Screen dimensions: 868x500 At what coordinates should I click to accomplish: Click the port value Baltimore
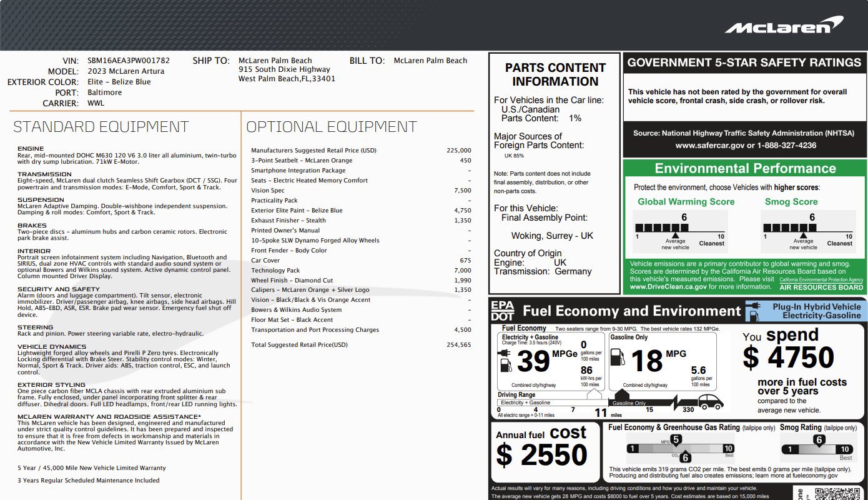[x=105, y=92]
